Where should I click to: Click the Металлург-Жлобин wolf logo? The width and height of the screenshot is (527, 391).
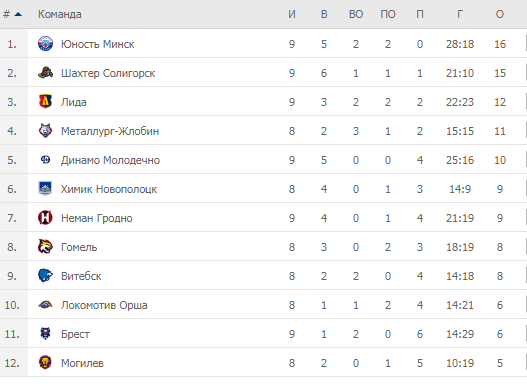pos(45,130)
